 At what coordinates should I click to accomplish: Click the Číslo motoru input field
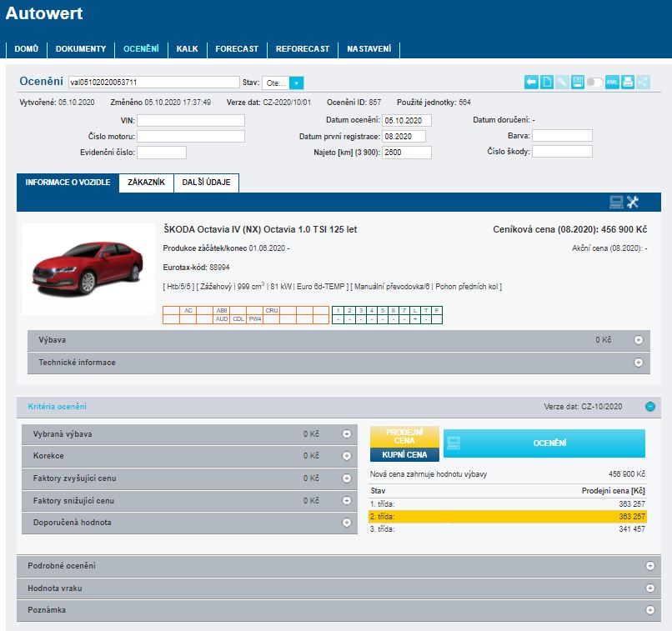click(x=191, y=136)
